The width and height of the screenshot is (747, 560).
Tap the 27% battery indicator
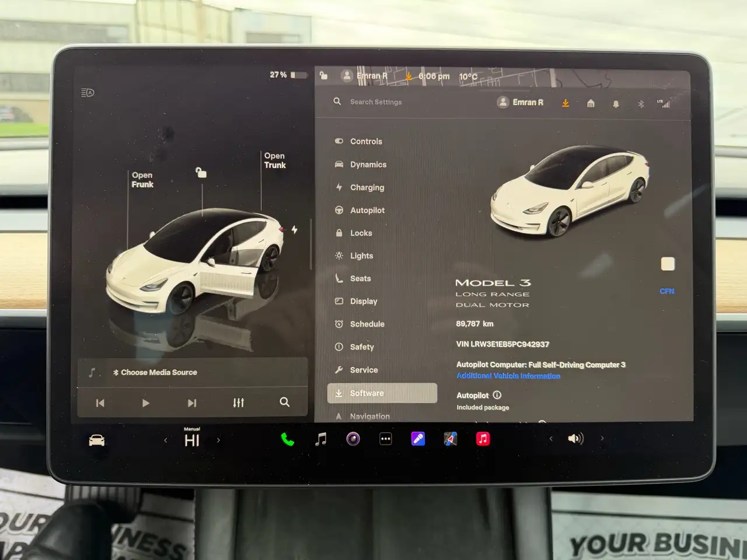(288, 75)
